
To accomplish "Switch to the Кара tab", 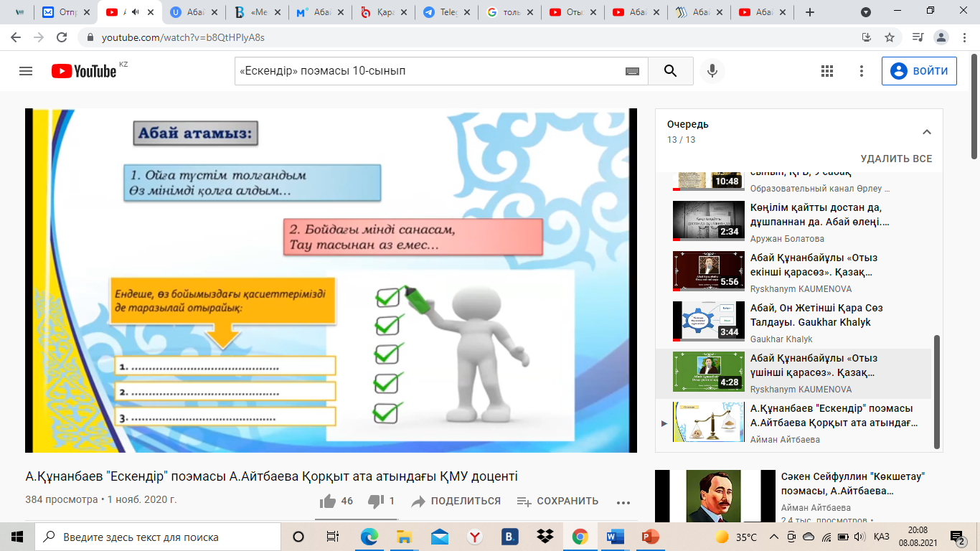I will 383,12.
